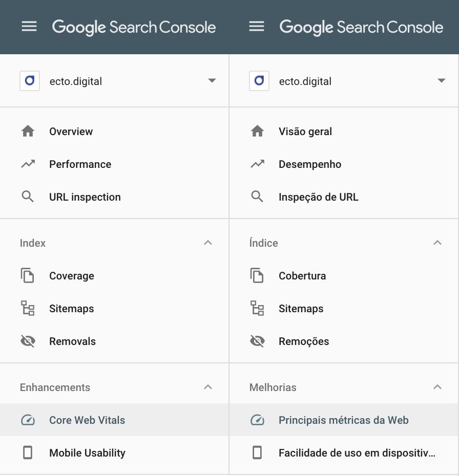This screenshot has width=459, height=476.
Task: Collapse the Melhorias section chevron
Action: (x=437, y=387)
